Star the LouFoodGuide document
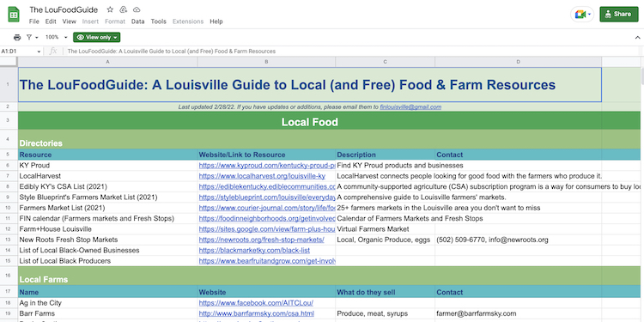This screenshot has width=644, height=322. coord(110,9)
